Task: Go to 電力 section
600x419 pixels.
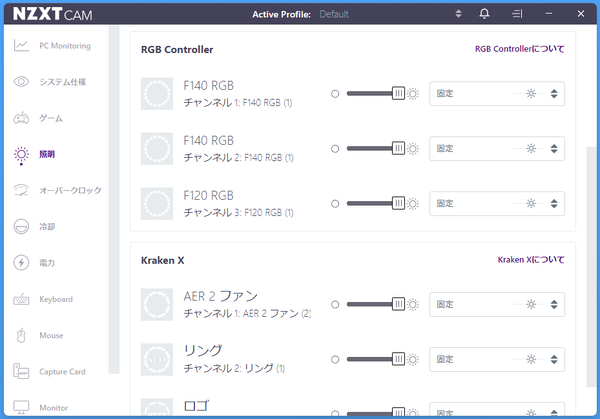Action: pos(47,263)
